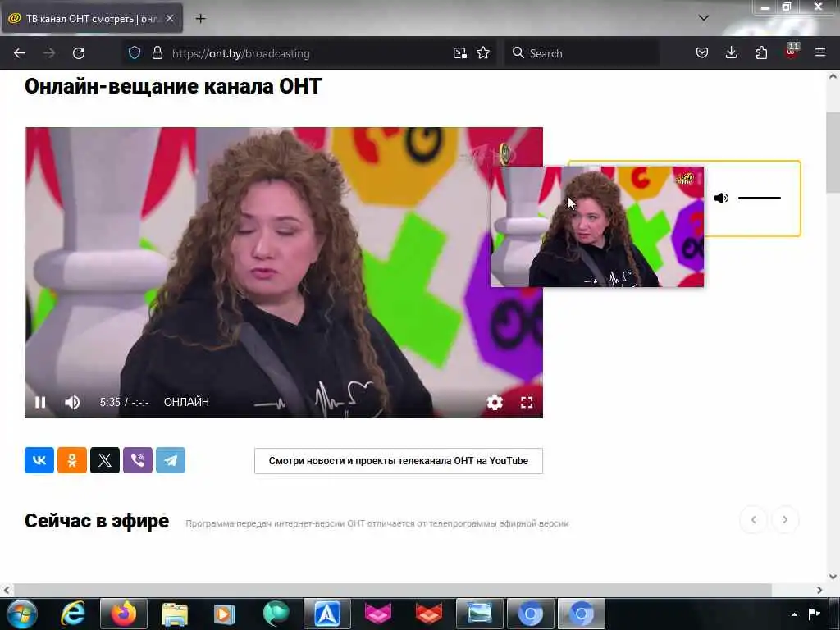Image resolution: width=840 pixels, height=630 pixels.
Task: Share the page on VK
Action: pyautogui.click(x=39, y=460)
